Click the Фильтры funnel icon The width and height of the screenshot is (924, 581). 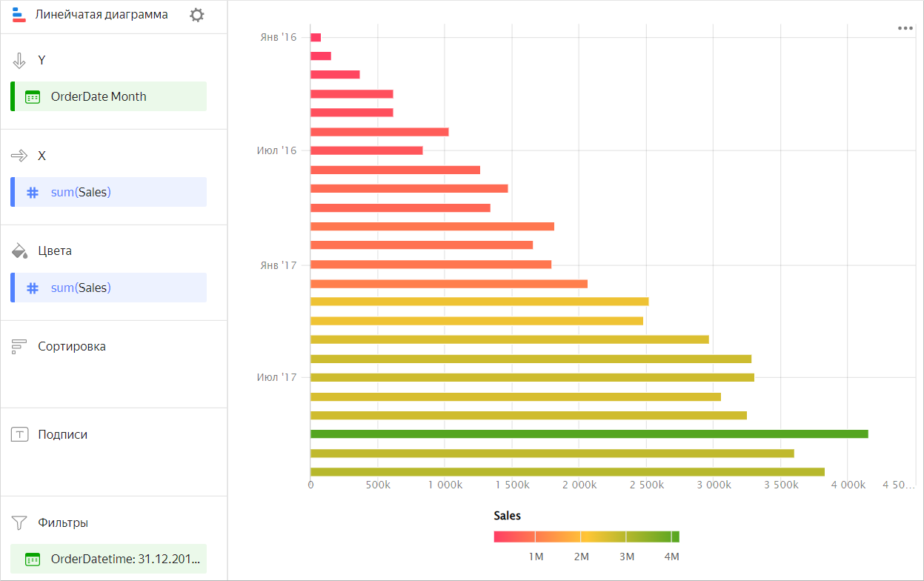20,523
